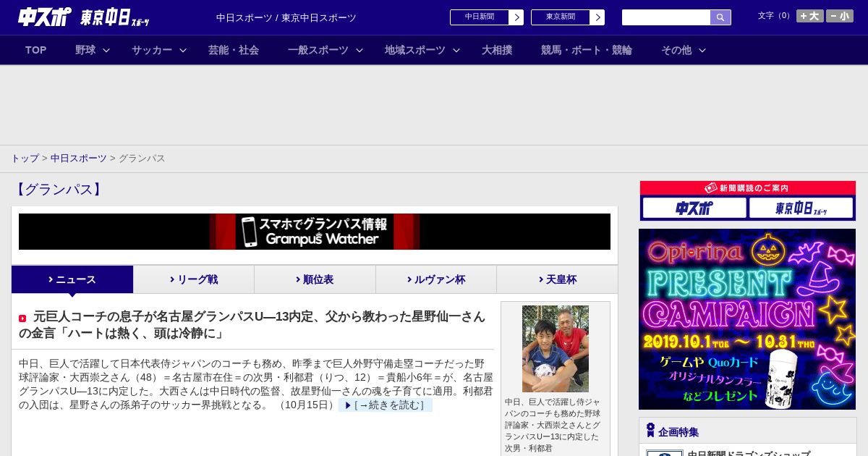Open 一般スポーツ navigation menu
Image resolution: width=868 pixels, height=456 pixels.
pyautogui.click(x=318, y=50)
